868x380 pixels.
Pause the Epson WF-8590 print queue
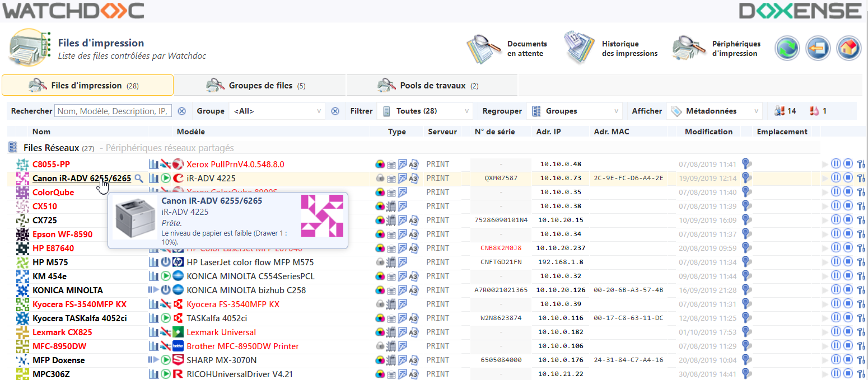click(x=836, y=234)
